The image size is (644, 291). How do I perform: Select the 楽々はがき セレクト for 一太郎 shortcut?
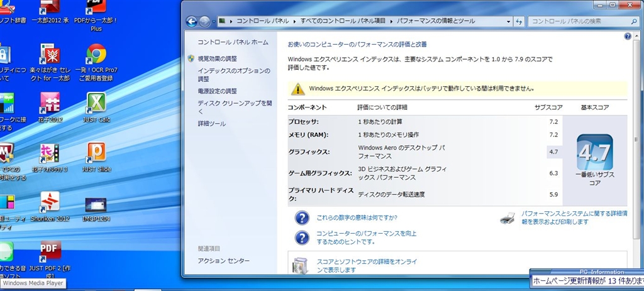click(50, 62)
